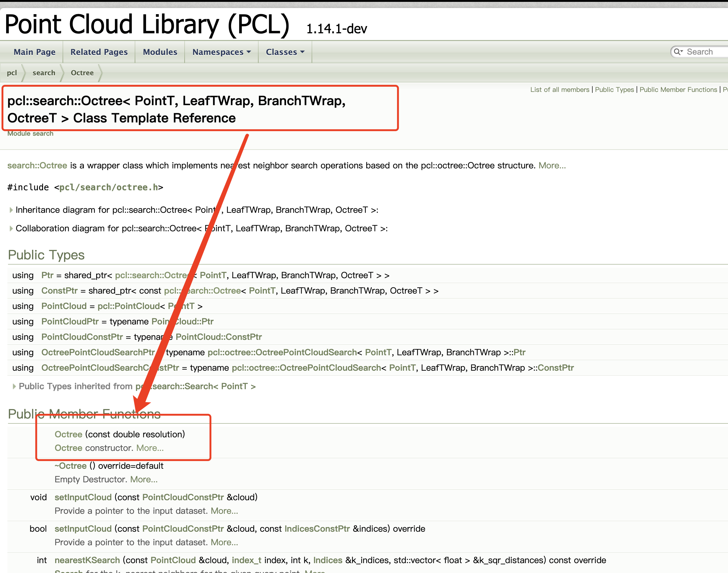The height and width of the screenshot is (573, 728).
Task: Open the setInputCloud function documentation
Action: (83, 497)
